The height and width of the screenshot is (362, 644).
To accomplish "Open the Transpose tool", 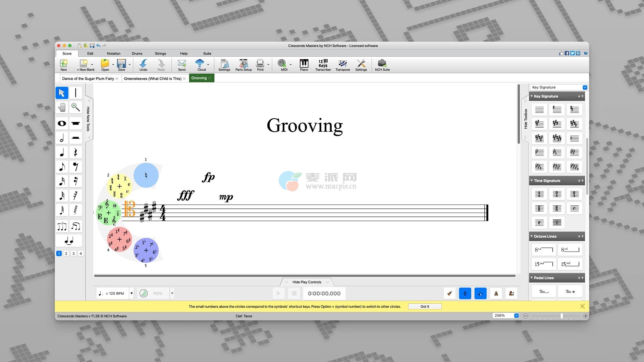I will point(342,65).
